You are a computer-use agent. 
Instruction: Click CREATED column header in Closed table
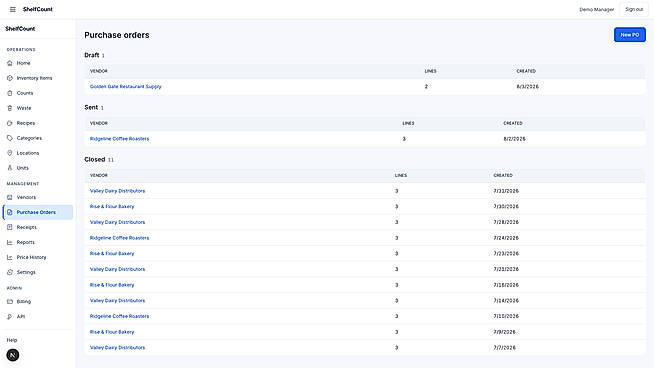point(503,175)
